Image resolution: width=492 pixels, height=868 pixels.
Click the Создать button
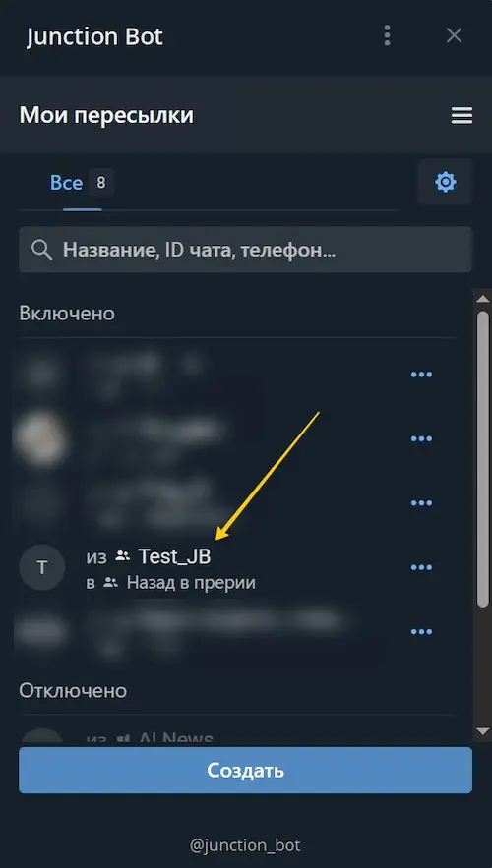245,770
